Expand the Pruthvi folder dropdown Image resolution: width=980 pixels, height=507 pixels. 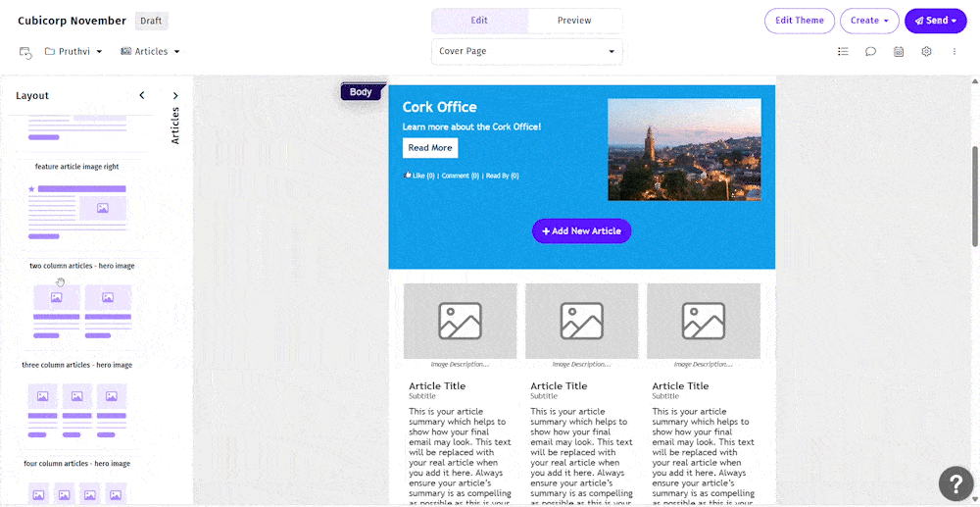click(73, 52)
